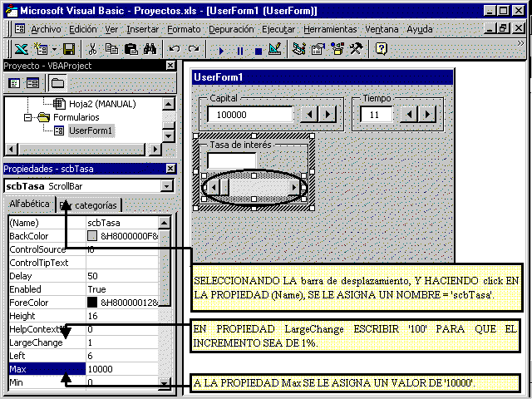Select the Enabled property value True

pos(122,289)
